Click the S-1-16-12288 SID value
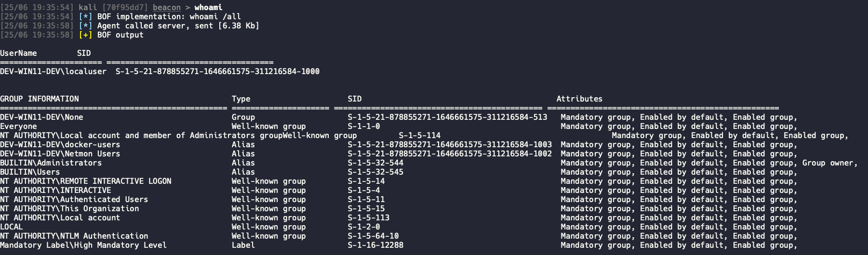 pyautogui.click(x=375, y=245)
